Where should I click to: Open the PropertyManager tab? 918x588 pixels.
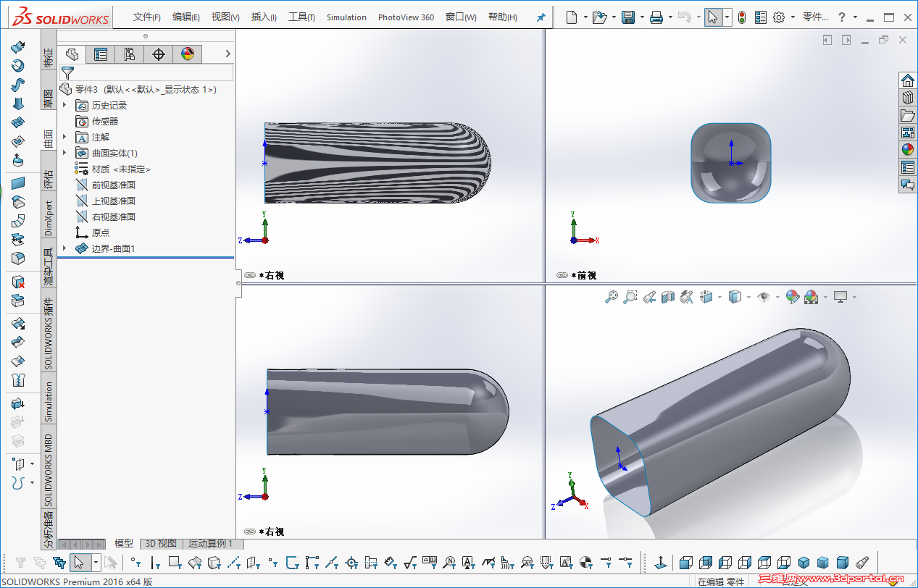101,54
